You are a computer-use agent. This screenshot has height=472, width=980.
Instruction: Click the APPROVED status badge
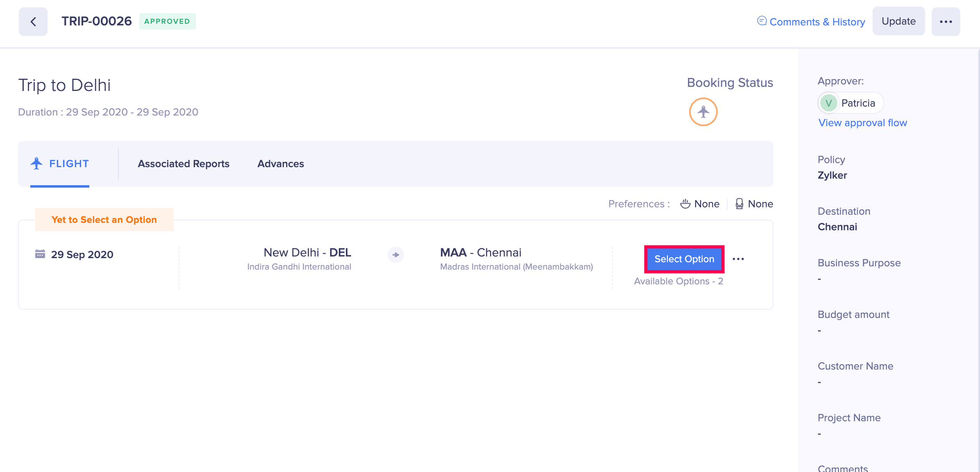pos(167,21)
